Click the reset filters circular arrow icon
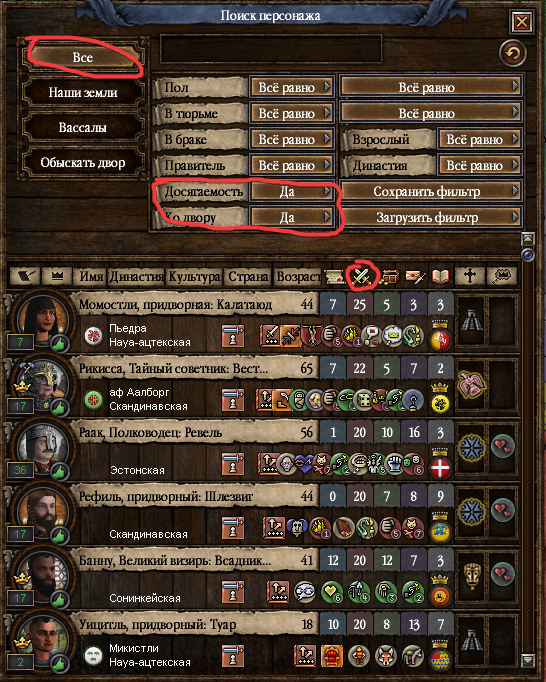Screen dimensions: 546x682 513,53
